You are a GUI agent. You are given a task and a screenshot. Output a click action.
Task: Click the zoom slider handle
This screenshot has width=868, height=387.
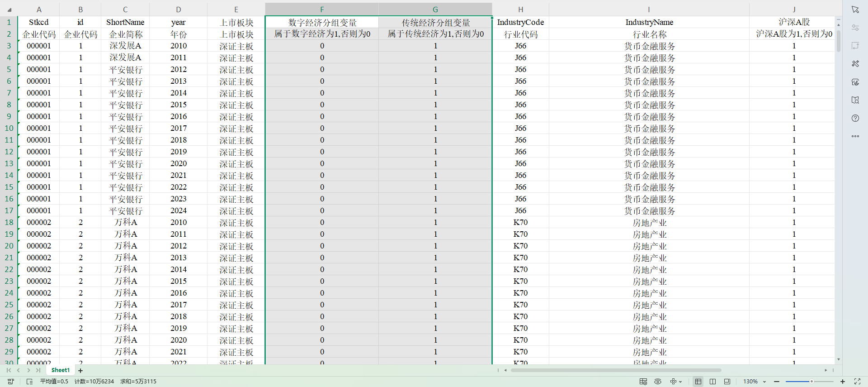pos(811,382)
